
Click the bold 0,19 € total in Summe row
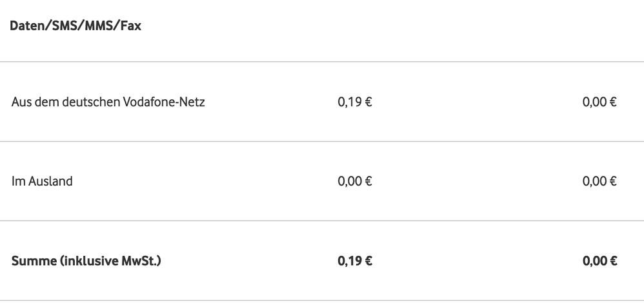tap(355, 261)
